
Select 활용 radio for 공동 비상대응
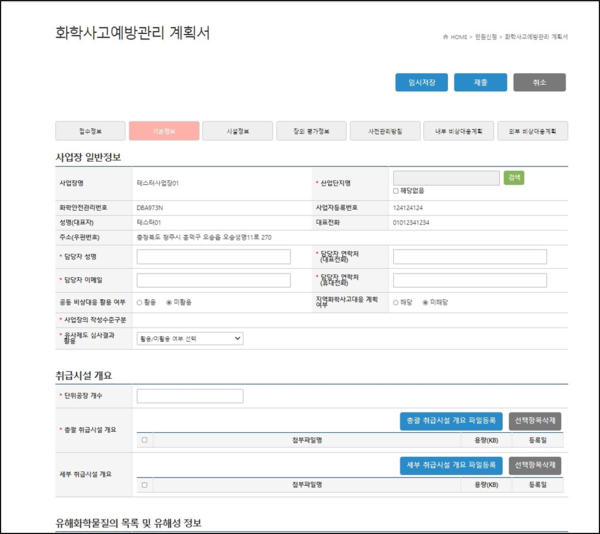pos(140,303)
